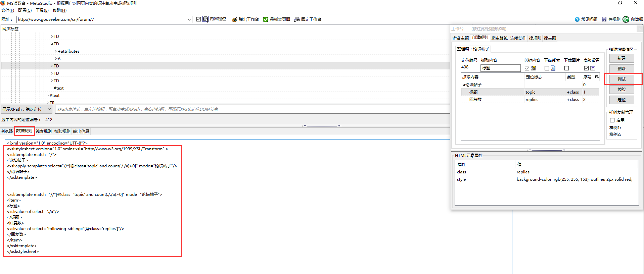Close the 工作台 floating panel
644x274 pixels.
click(640, 29)
